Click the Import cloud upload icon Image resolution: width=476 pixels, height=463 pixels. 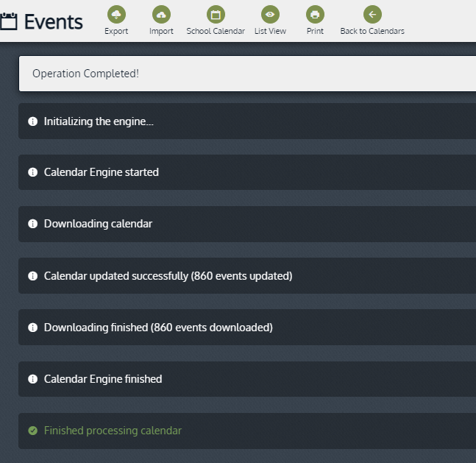point(161,14)
